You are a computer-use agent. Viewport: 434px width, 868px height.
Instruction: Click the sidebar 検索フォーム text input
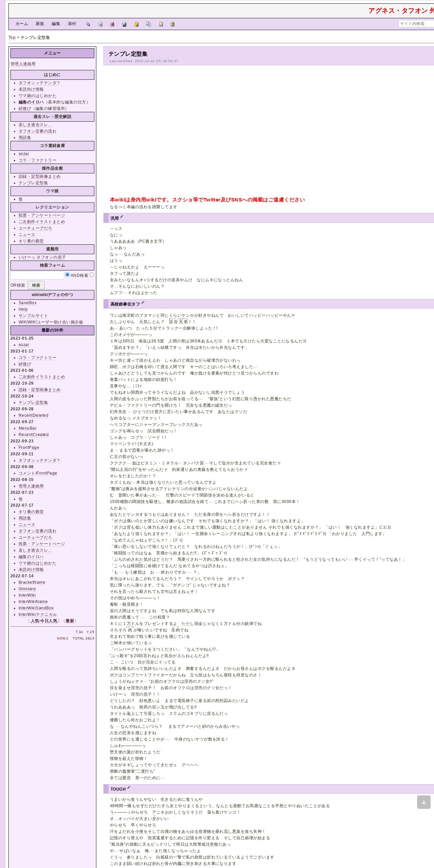pyautogui.click(x=37, y=275)
